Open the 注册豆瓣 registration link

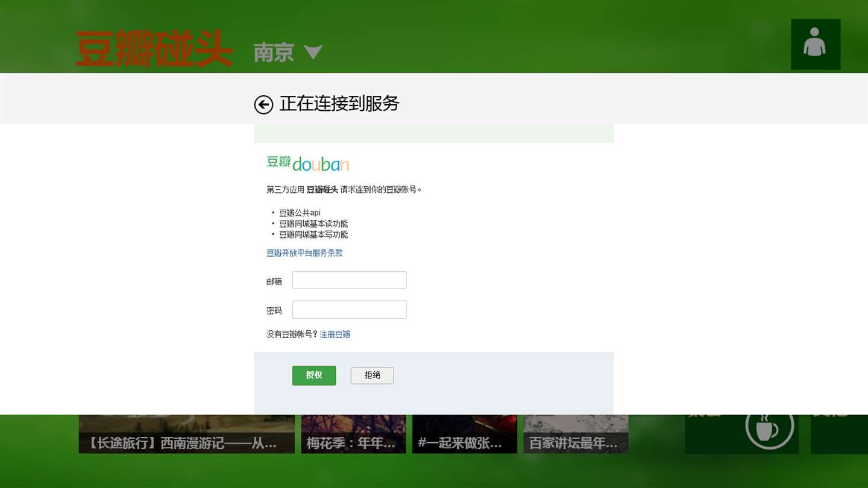(335, 334)
